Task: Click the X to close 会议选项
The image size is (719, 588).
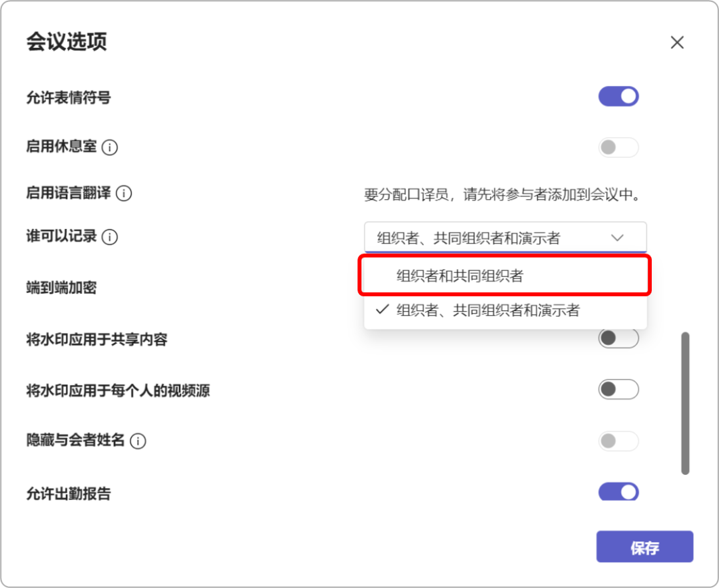Action: point(677,42)
